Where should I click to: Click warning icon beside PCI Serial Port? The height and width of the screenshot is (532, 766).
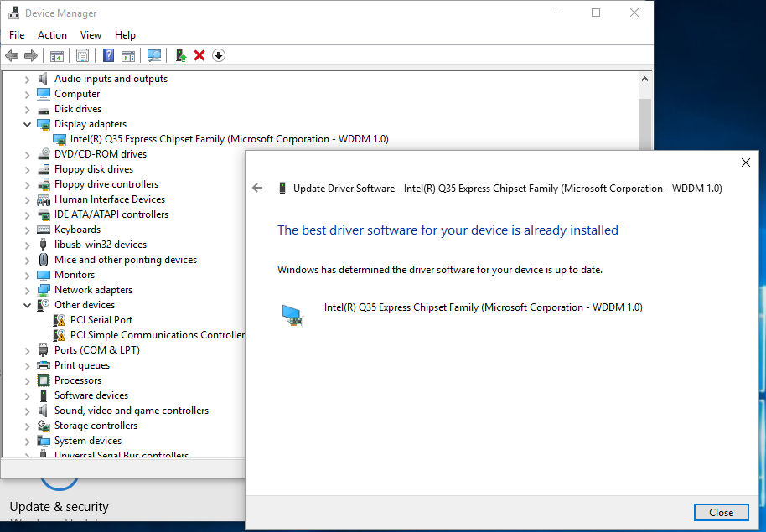60,321
